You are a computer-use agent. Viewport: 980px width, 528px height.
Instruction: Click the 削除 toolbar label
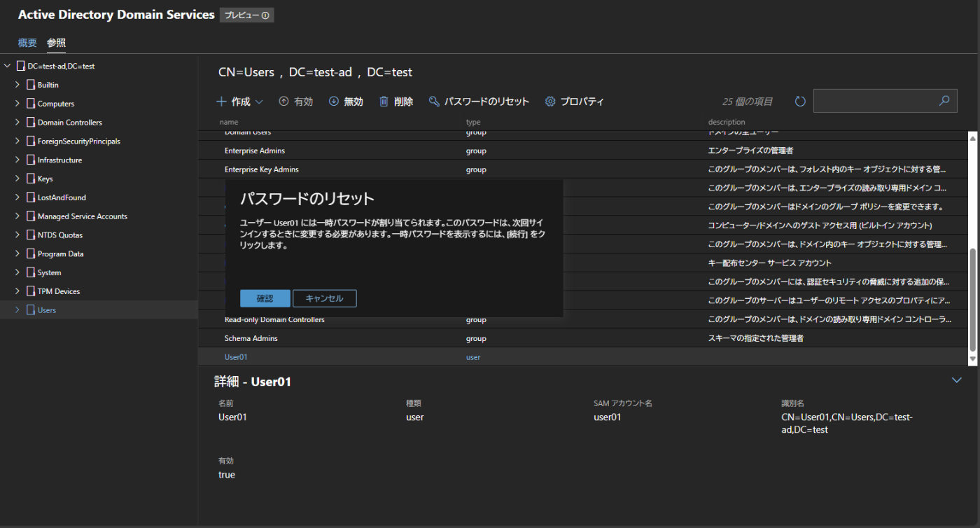pyautogui.click(x=403, y=102)
